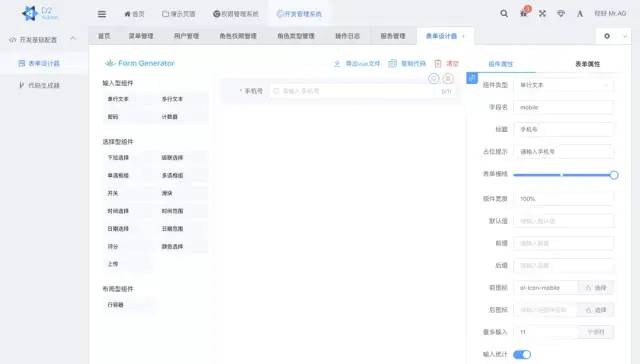
Task: Click the blue drag handle beside properties panel
Action: point(472,78)
